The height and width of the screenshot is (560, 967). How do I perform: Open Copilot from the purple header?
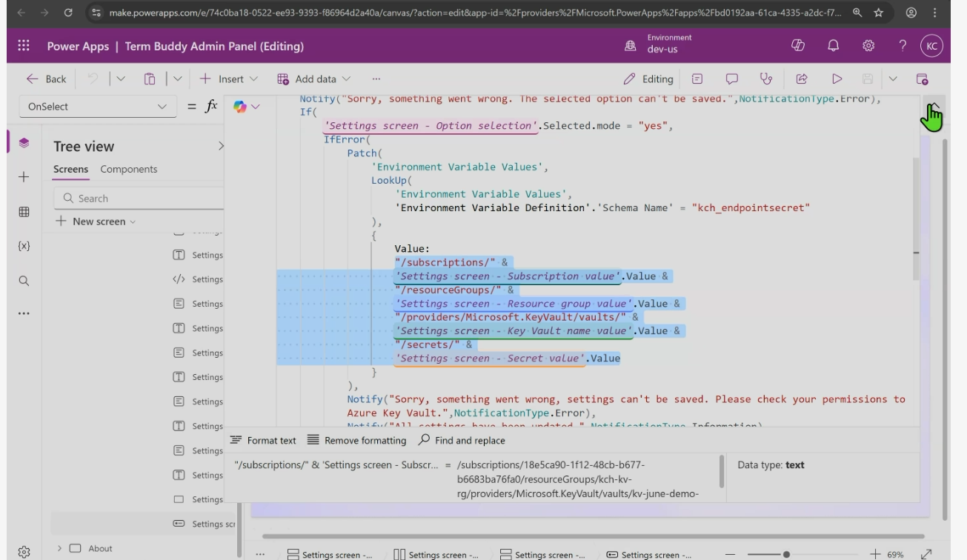[798, 46]
